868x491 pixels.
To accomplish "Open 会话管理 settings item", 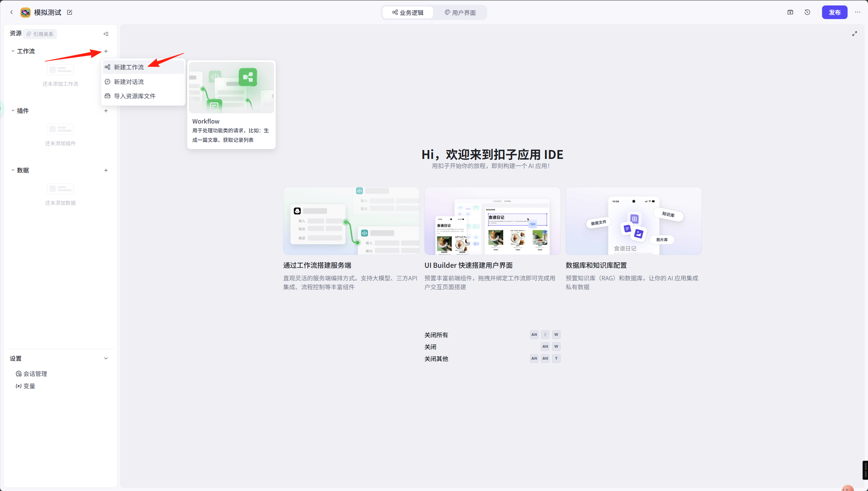I will [32, 374].
